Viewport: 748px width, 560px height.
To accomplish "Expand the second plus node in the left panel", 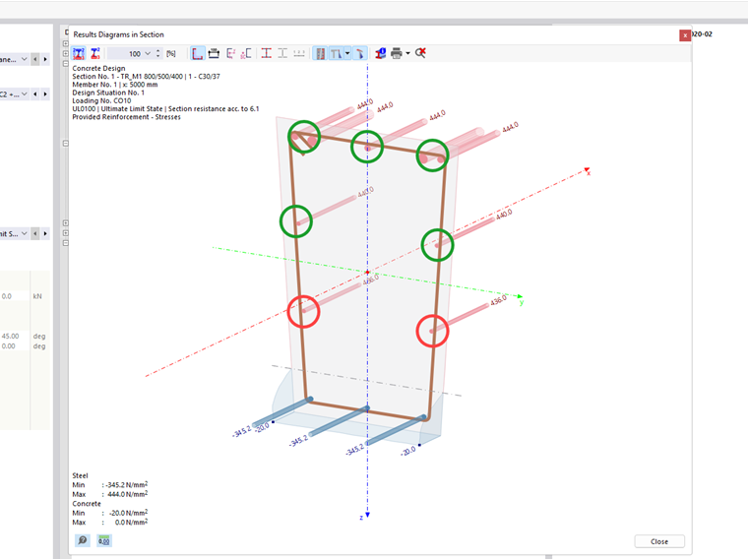I will click(x=66, y=53).
